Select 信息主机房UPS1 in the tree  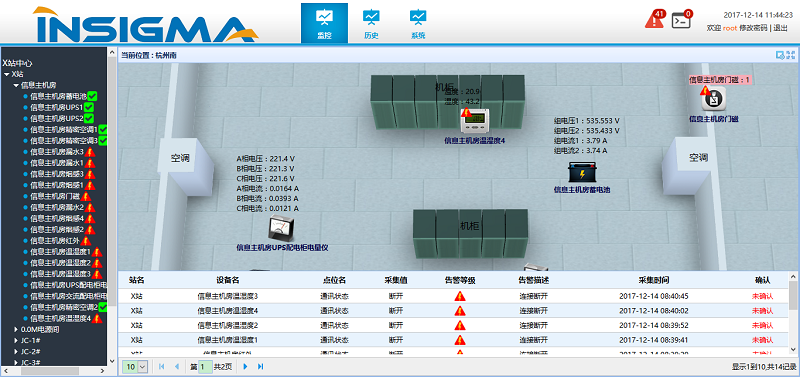[57, 107]
